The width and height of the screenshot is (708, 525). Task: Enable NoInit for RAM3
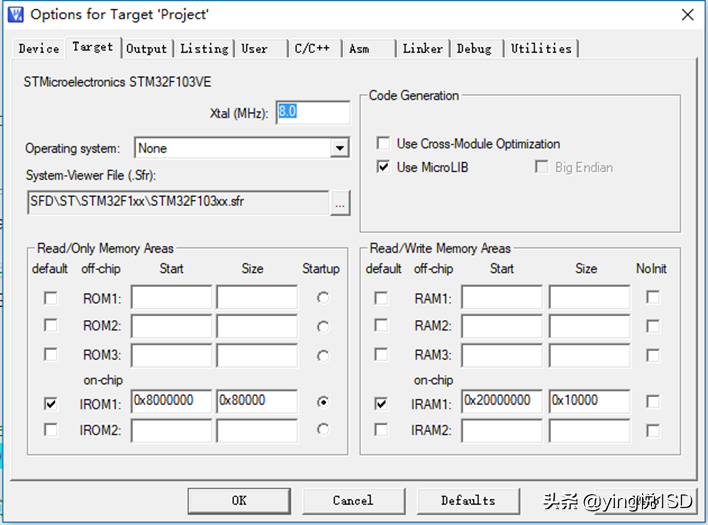(653, 355)
